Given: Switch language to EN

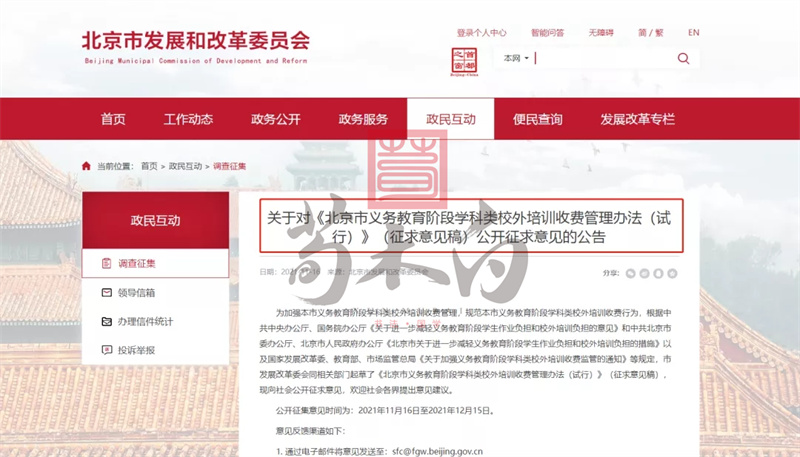Looking at the screenshot, I should click(x=693, y=33).
